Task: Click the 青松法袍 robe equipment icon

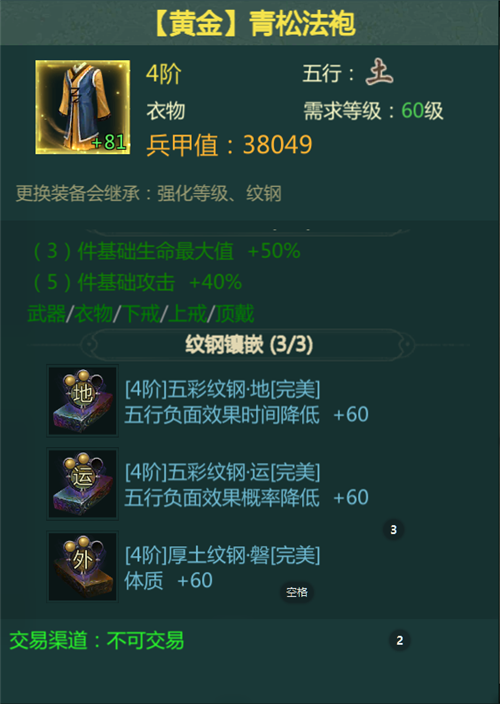Action: click(x=83, y=107)
